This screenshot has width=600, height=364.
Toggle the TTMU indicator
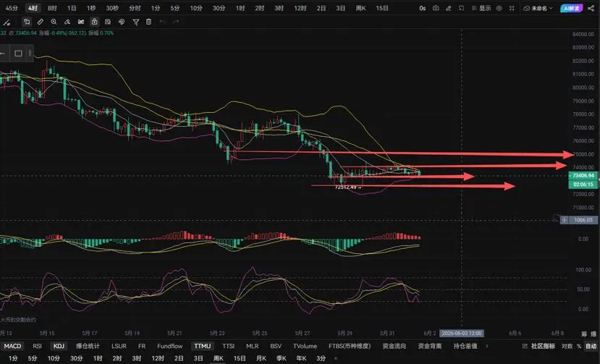[203, 346]
